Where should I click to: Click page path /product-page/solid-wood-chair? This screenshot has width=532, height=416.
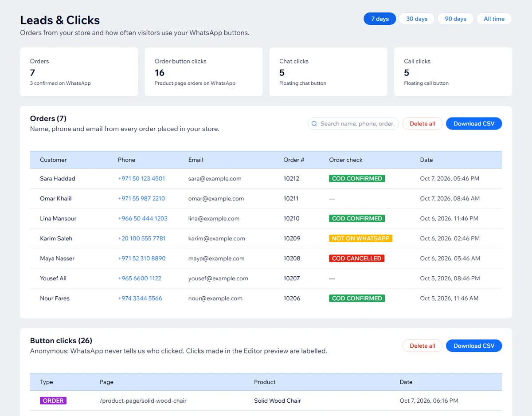(143, 401)
